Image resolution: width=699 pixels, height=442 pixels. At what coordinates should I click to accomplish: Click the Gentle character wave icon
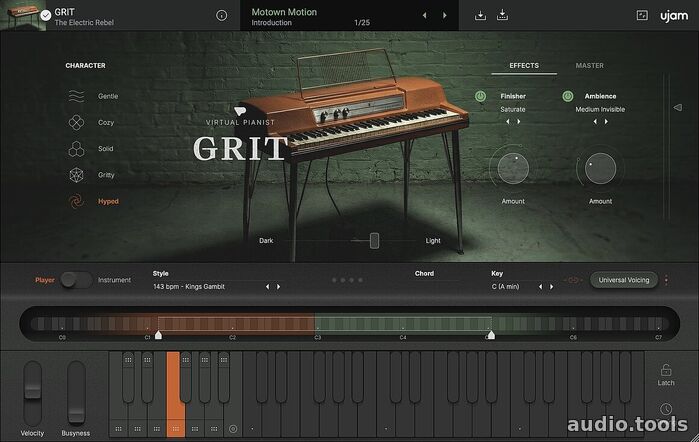coord(76,96)
